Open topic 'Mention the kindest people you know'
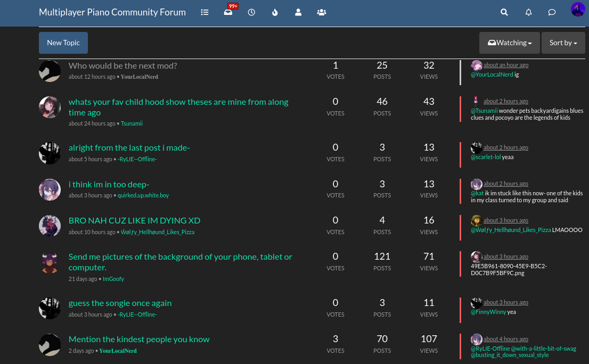This screenshot has height=364, width=589. (139, 339)
